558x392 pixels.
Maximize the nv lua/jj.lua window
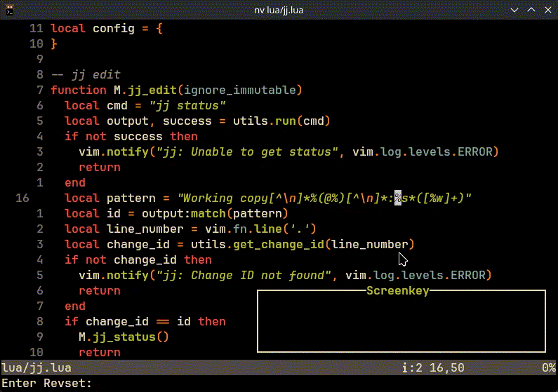click(531, 9)
